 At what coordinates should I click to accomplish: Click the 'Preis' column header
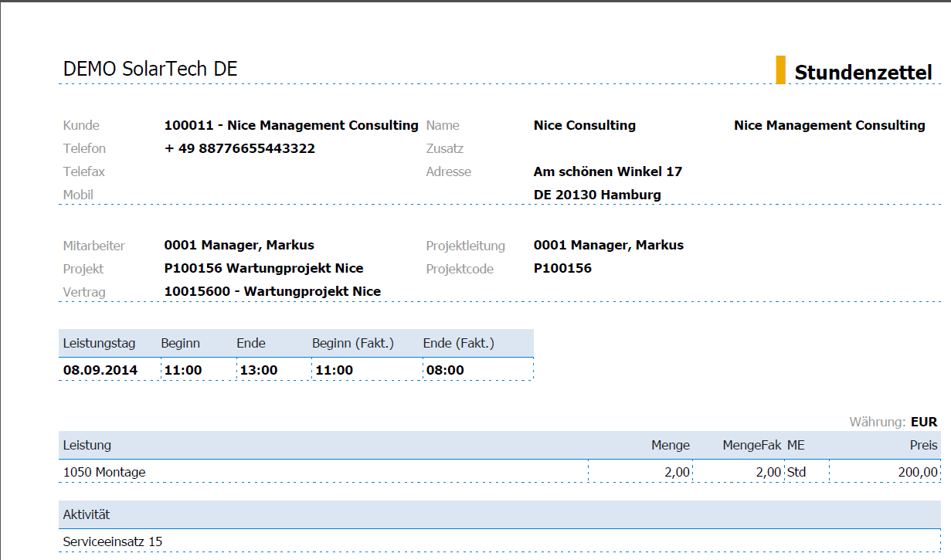click(x=924, y=445)
